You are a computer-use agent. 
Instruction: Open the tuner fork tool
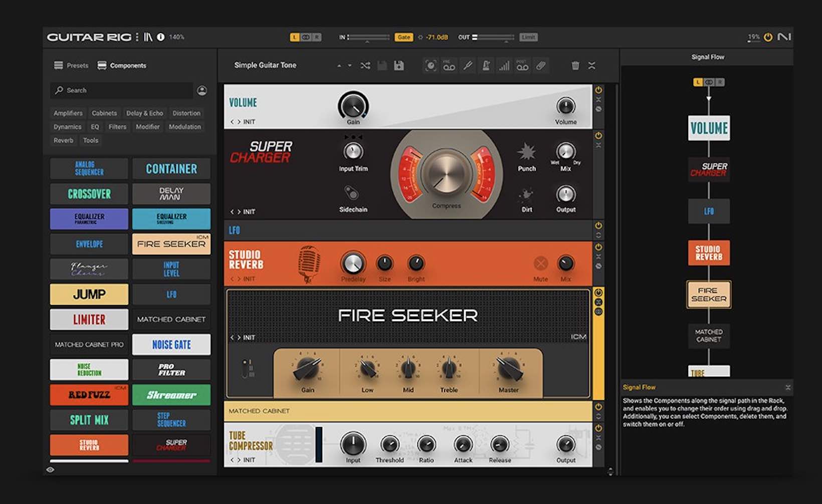[x=468, y=66]
